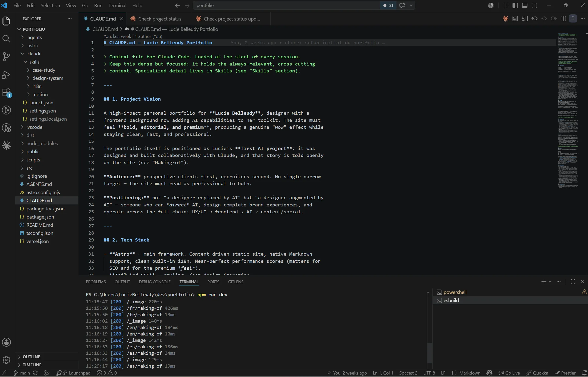
Task: Maximize the terminal panel size
Action: [x=573, y=282]
